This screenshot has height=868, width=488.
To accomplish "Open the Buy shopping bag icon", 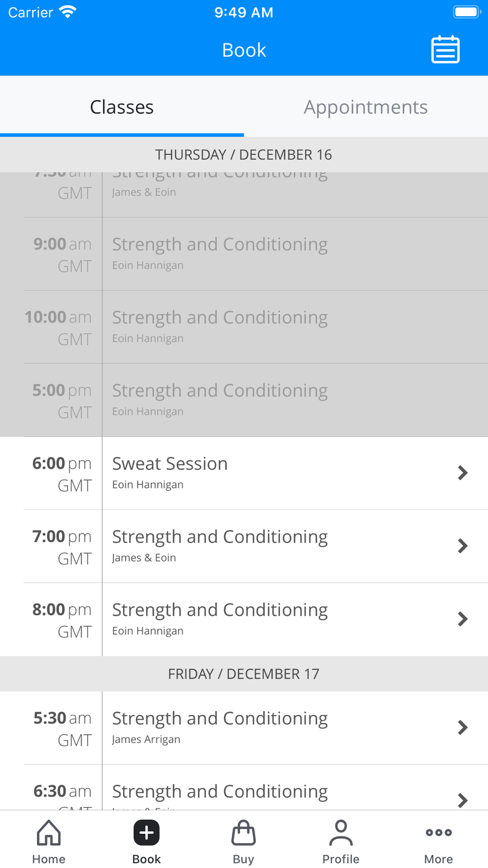I will coord(244,832).
